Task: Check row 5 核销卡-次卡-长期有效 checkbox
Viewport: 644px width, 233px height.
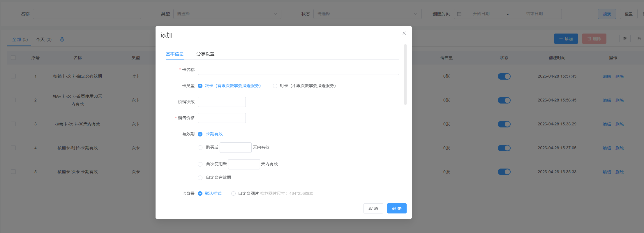Action: point(13,172)
